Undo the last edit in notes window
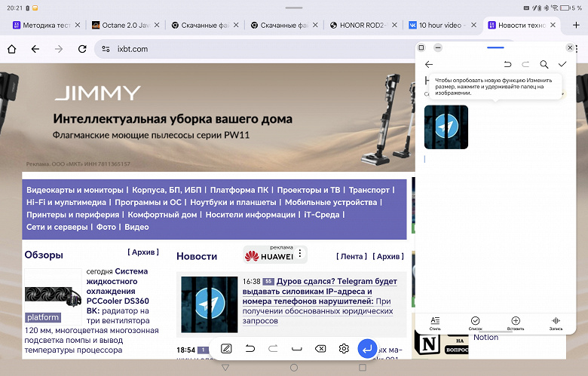 click(507, 65)
